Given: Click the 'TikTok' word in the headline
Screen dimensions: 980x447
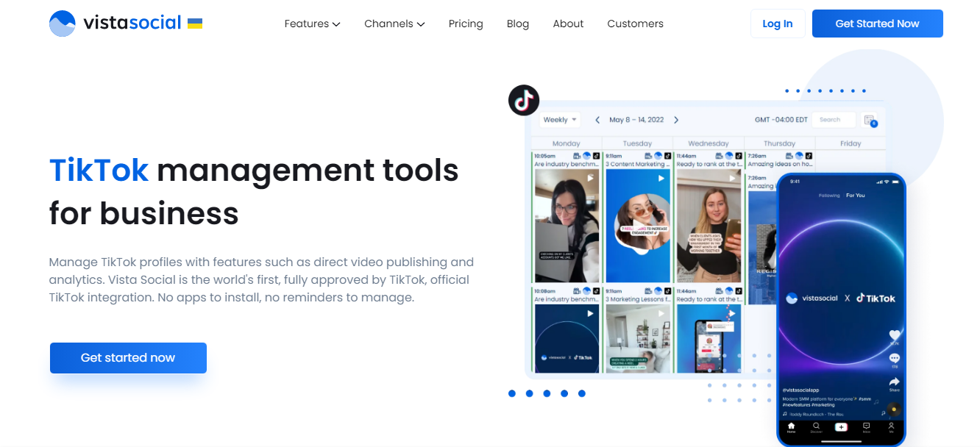Looking at the screenshot, I should point(99,170).
